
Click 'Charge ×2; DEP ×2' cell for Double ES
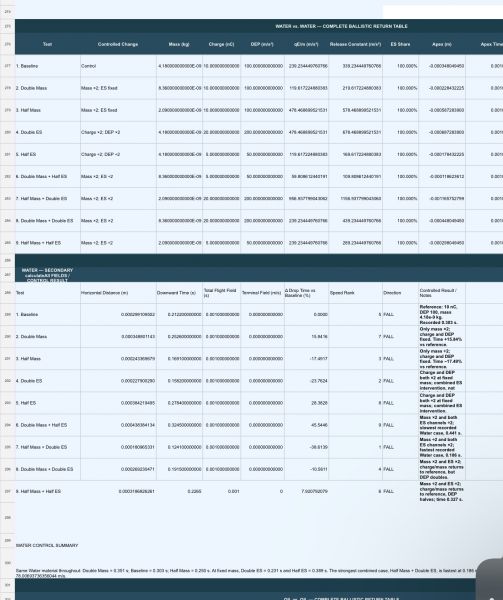click(x=118, y=132)
